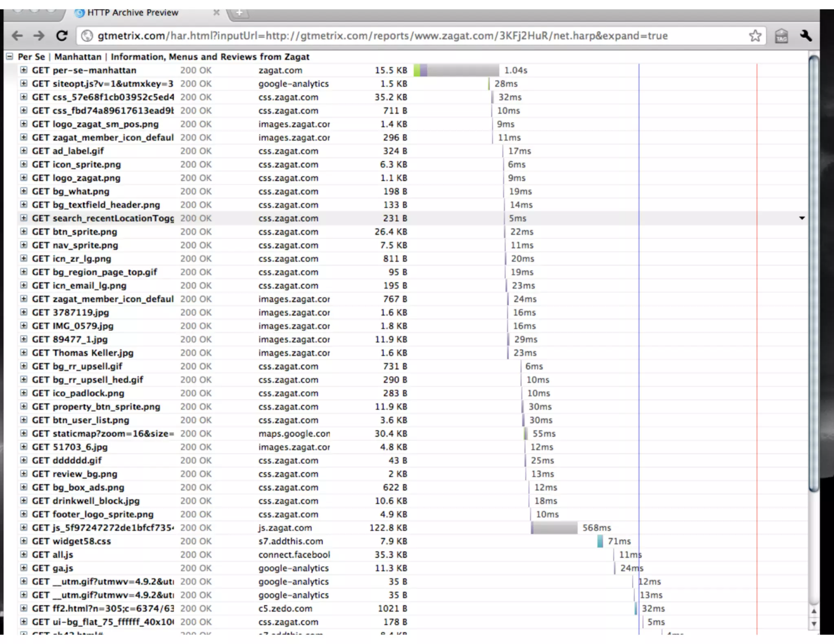Click the globe icon in the address bar

point(87,36)
